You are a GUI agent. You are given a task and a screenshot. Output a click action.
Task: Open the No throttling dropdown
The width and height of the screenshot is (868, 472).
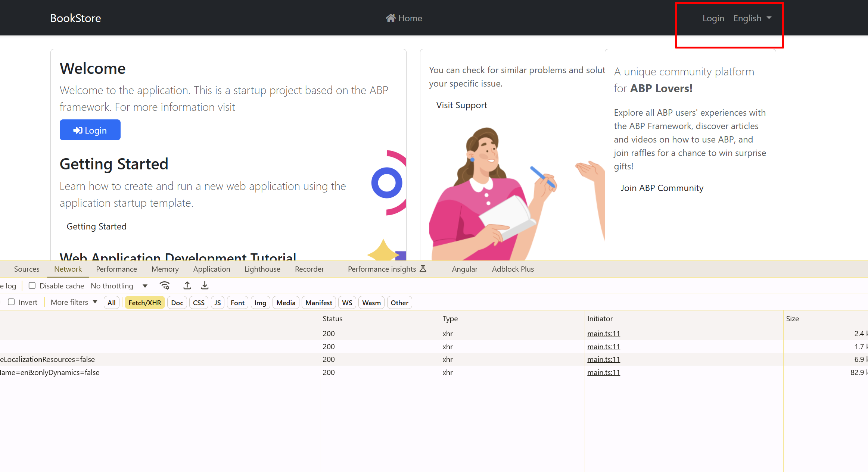click(x=119, y=286)
